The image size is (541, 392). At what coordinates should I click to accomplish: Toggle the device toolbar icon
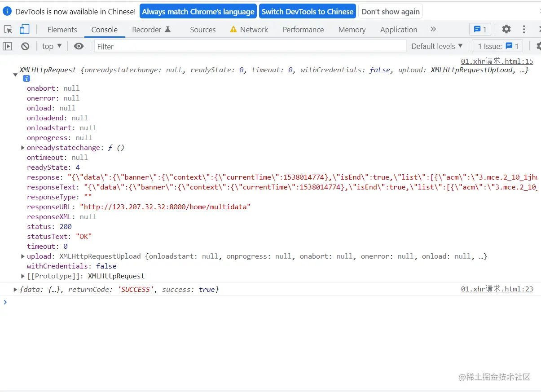click(x=24, y=29)
